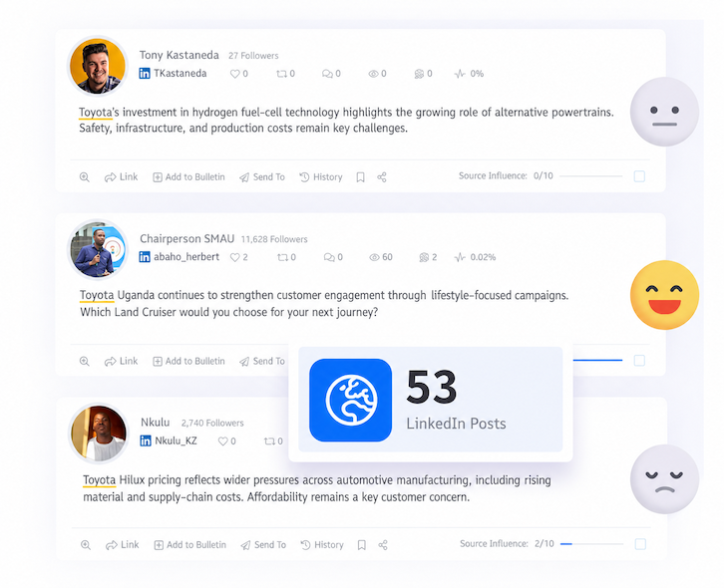
Task: Click the handle abaho_herbert
Action: click(186, 257)
